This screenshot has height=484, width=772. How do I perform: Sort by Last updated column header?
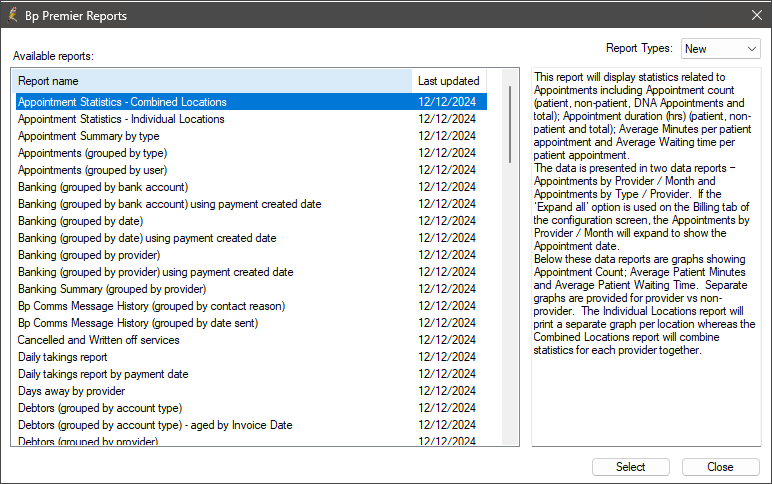click(x=449, y=81)
